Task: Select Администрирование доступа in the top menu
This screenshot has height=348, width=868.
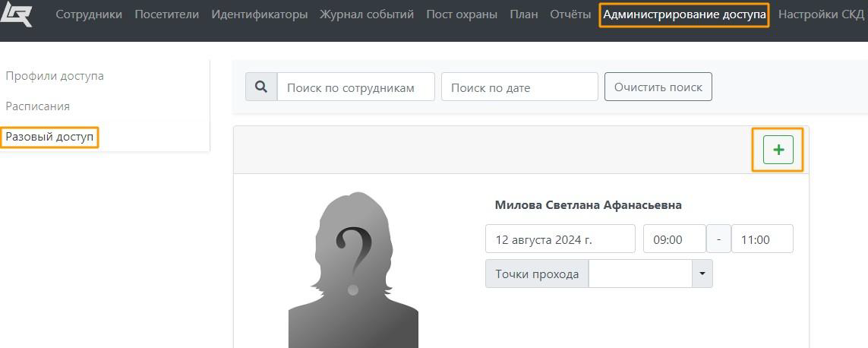Action: pos(684,14)
